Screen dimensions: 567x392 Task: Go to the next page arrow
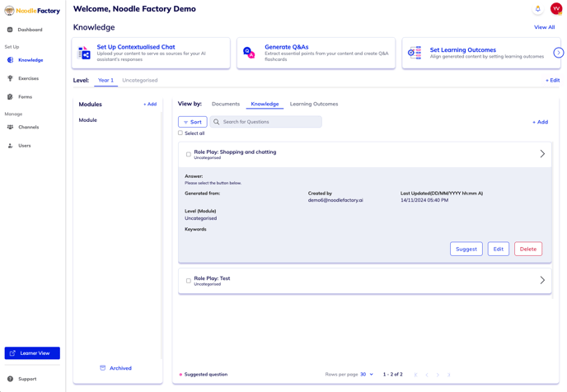[438, 375]
